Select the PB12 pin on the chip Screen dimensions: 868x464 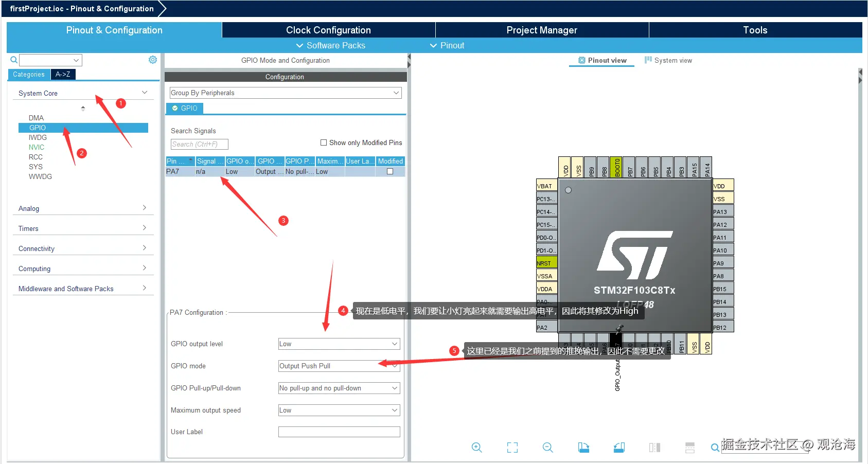click(723, 327)
